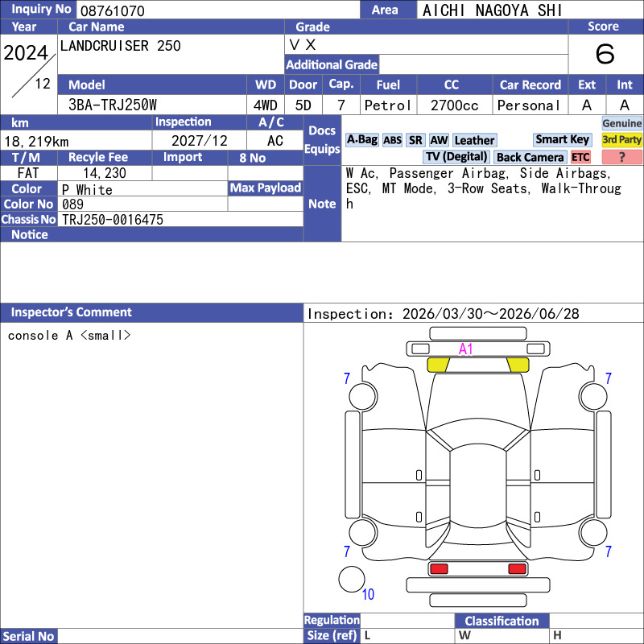The width and height of the screenshot is (644, 644).
Task: Click the red ETC badge
Action: pyautogui.click(x=580, y=157)
